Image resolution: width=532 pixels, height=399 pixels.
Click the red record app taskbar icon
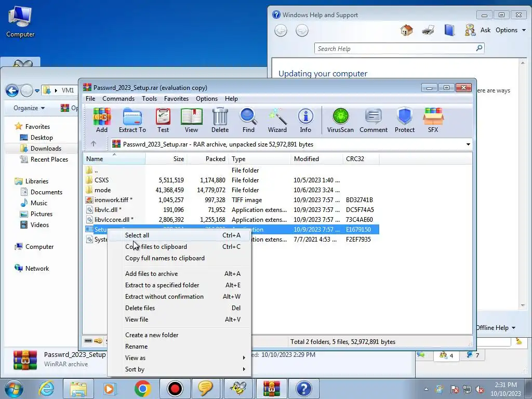pos(175,389)
